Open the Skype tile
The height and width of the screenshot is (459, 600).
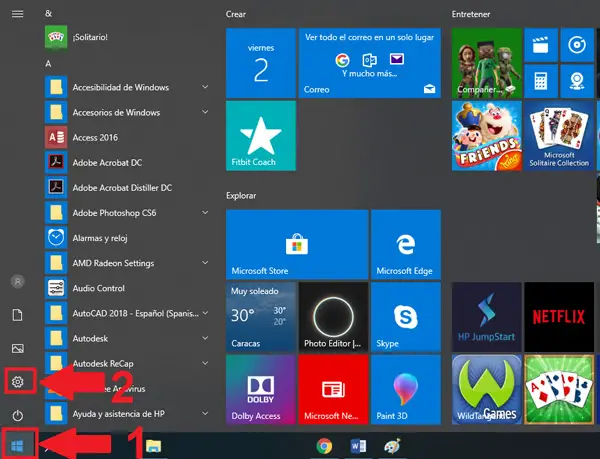(405, 317)
